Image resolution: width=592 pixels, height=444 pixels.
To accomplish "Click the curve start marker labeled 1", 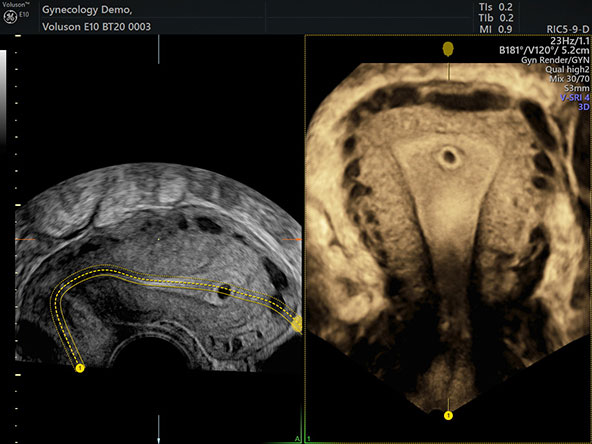I will click(80, 368).
